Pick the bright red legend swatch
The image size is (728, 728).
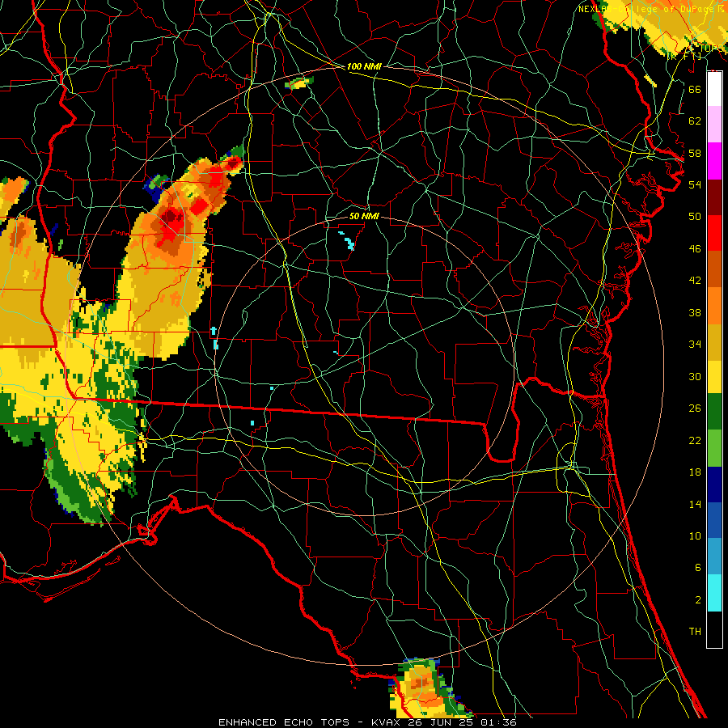(714, 233)
